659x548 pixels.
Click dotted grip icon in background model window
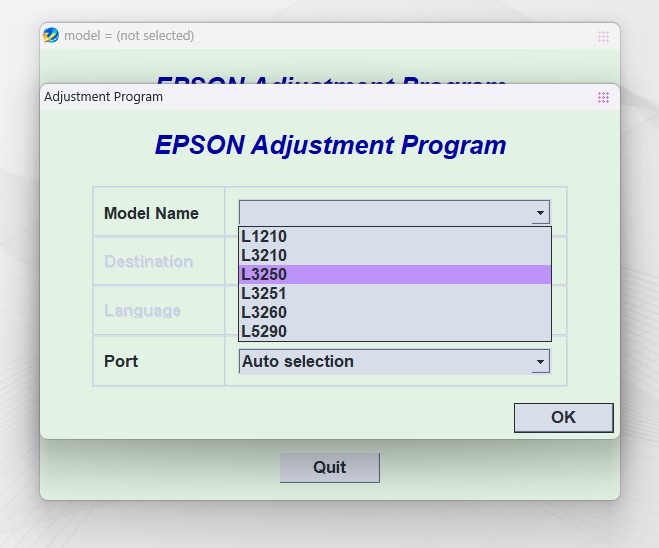point(603,36)
